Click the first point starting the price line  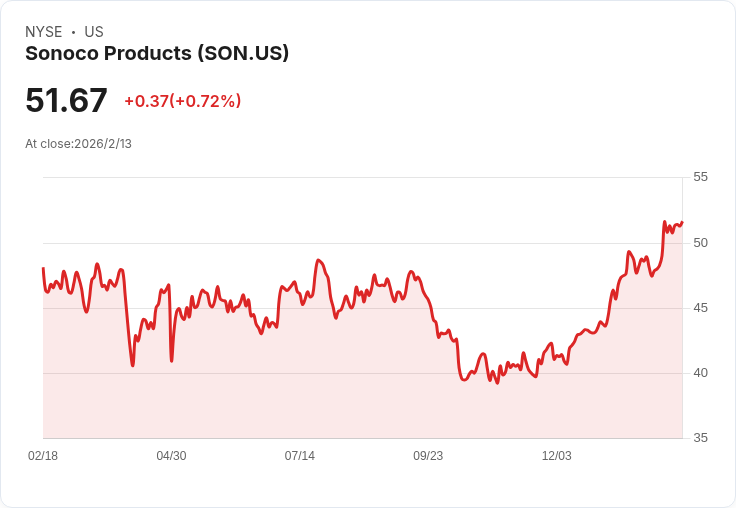click(x=43, y=268)
